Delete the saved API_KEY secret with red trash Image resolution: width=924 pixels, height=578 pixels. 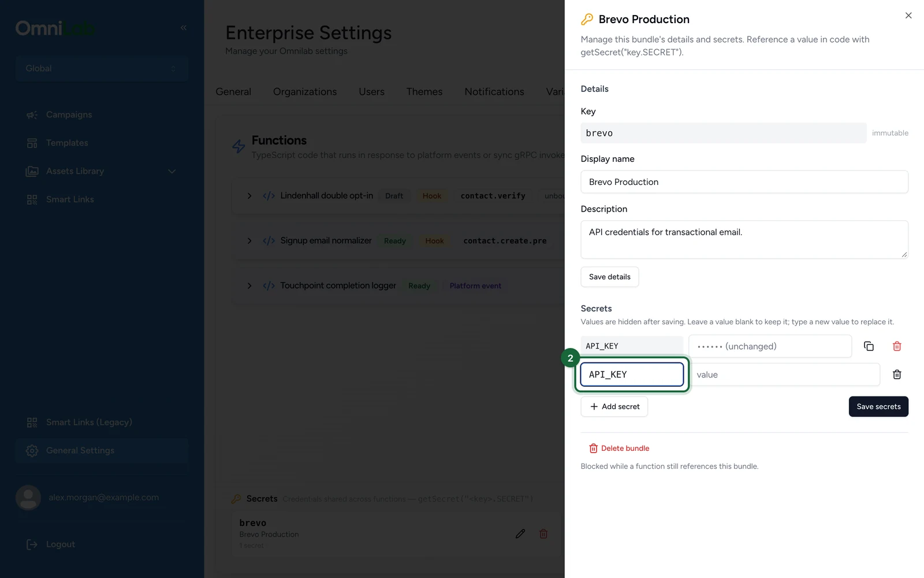coord(897,346)
